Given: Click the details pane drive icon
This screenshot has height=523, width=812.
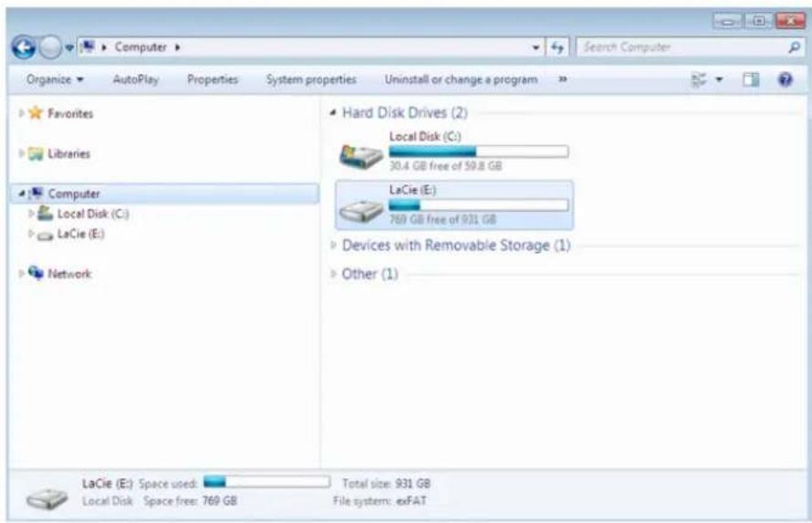Looking at the screenshot, I should pos(47,497).
